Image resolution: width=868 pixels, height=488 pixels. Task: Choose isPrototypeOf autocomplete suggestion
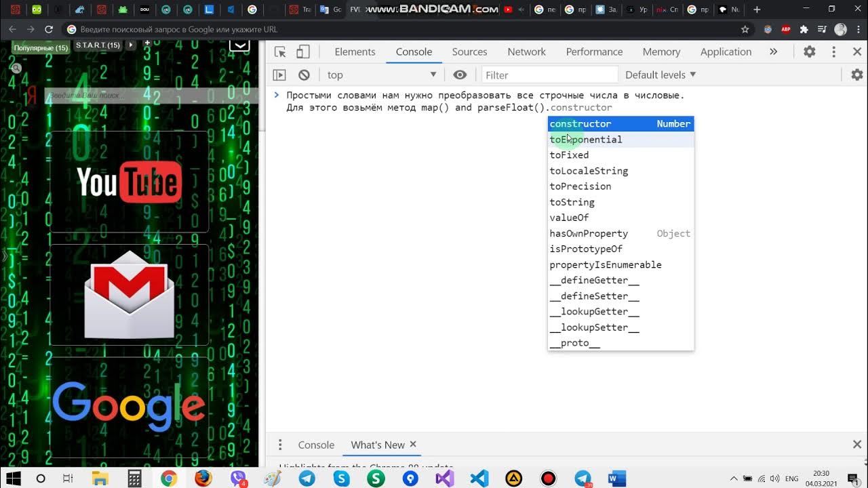[x=620, y=249]
